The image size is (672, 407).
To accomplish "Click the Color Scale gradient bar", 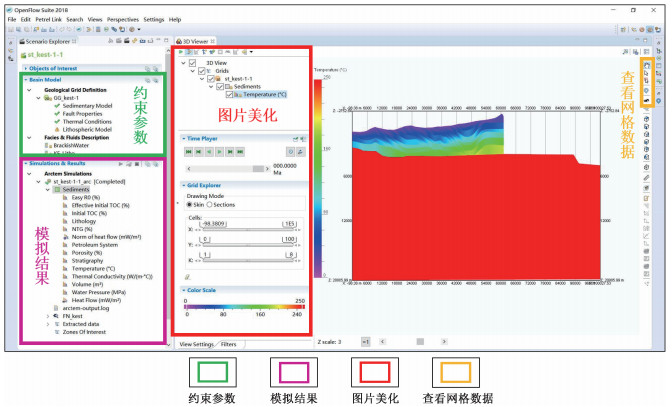I will 242,302.
